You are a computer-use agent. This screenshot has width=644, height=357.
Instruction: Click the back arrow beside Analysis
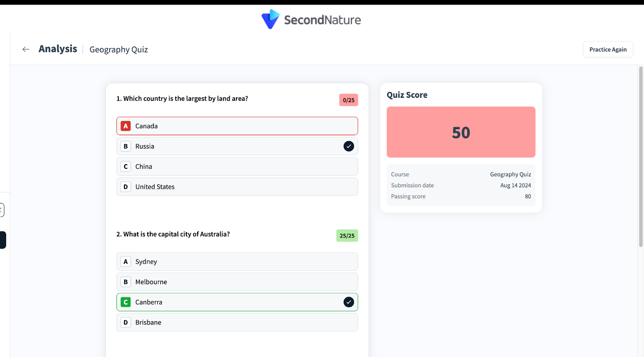click(26, 49)
